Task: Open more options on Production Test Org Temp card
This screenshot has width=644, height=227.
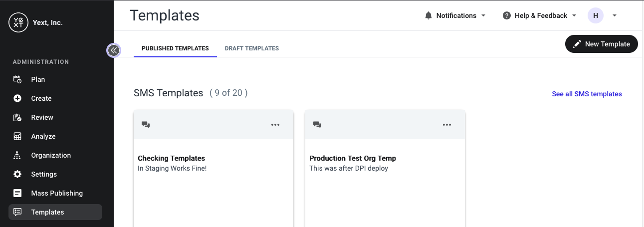Action: coord(447,125)
